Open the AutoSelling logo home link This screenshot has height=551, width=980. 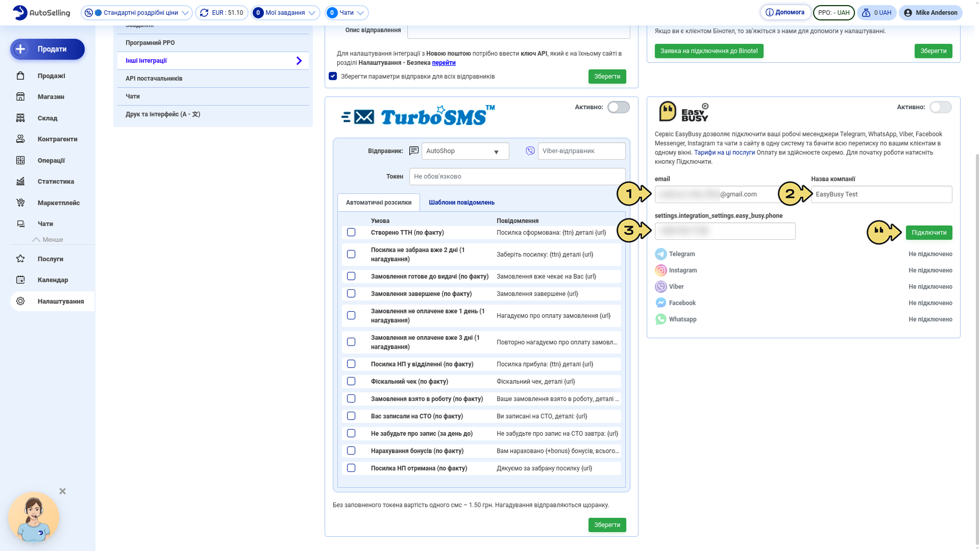(x=41, y=13)
